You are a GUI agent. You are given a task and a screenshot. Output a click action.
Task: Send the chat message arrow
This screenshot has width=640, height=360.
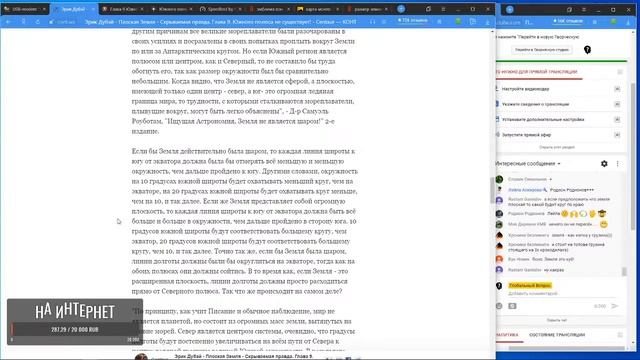pos(615,306)
